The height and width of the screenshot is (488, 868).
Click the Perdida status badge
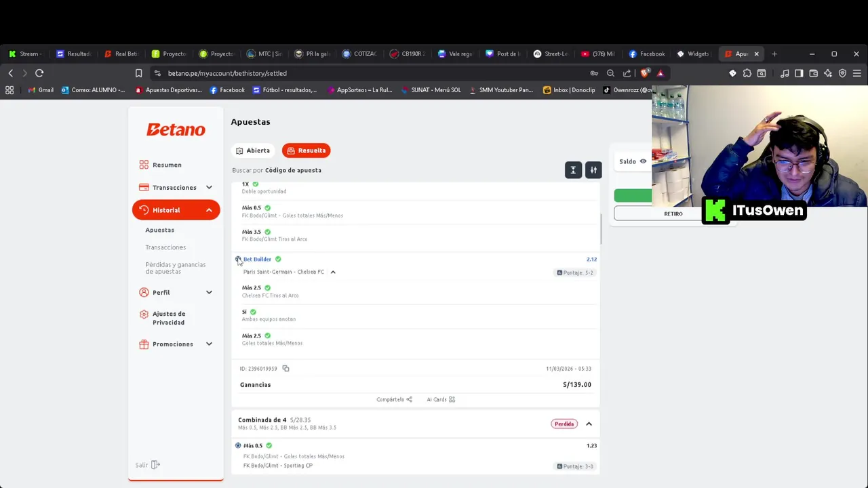[564, 424]
